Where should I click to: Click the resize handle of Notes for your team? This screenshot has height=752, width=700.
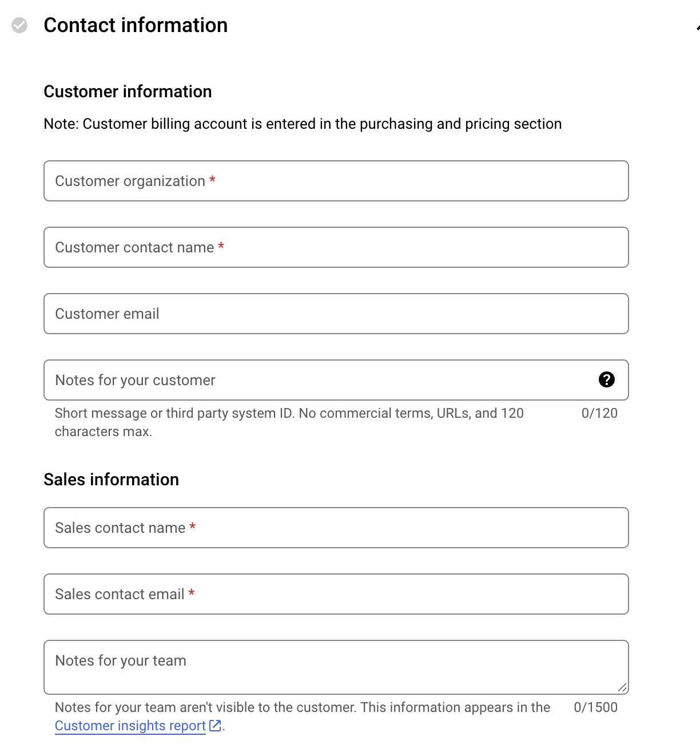[x=622, y=687]
